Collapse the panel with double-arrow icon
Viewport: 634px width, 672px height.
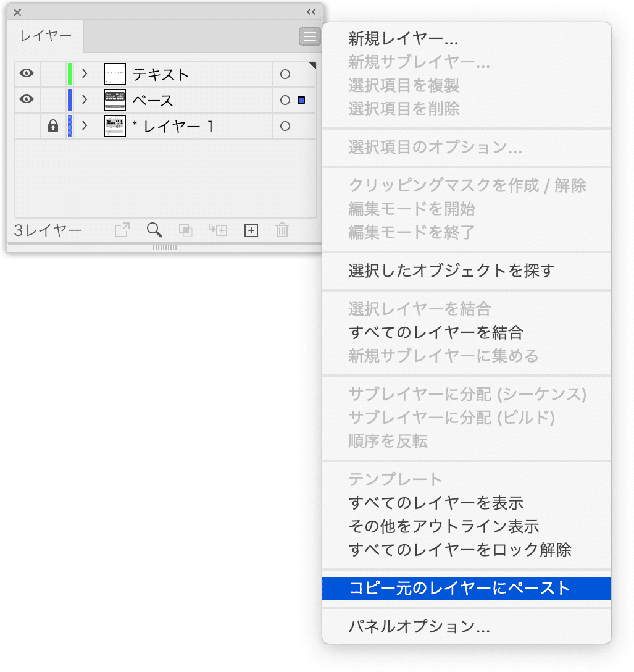click(311, 12)
